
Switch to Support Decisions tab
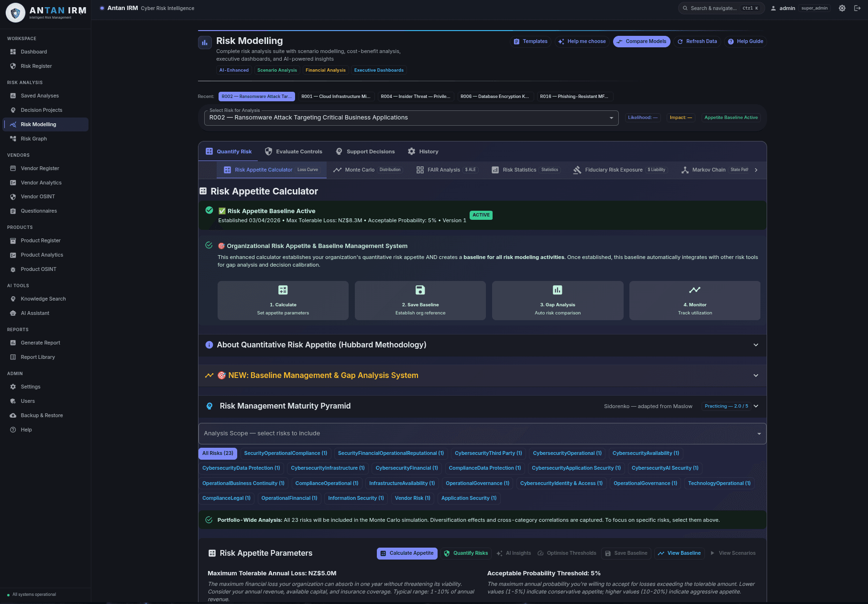click(x=365, y=151)
